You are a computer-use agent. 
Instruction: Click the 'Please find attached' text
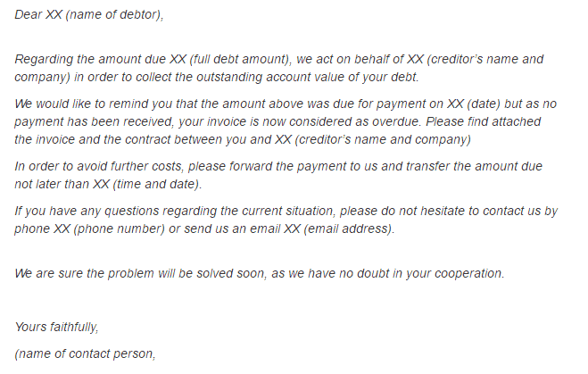pos(484,121)
